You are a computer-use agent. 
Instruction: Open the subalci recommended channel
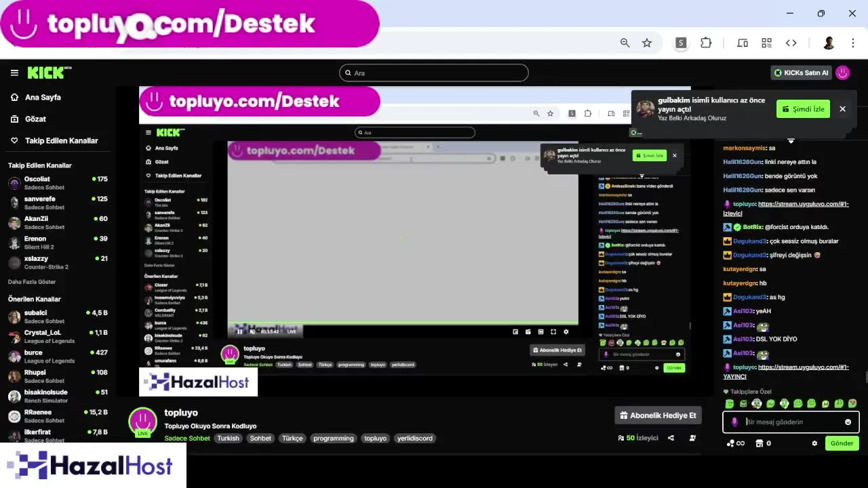pos(58,317)
